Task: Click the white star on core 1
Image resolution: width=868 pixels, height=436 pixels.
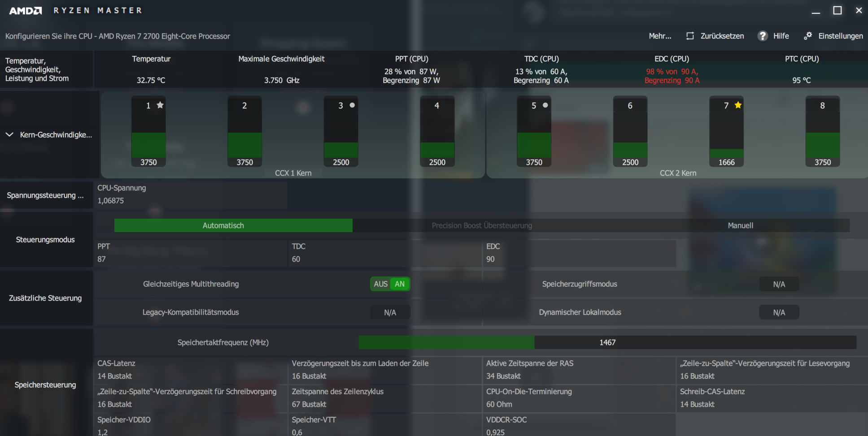Action: (160, 105)
